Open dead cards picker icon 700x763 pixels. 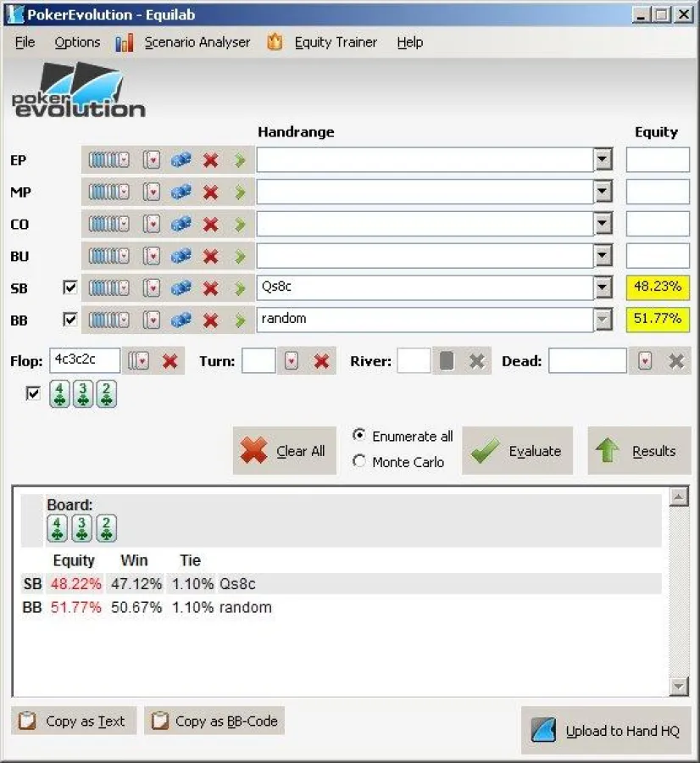pos(646,361)
